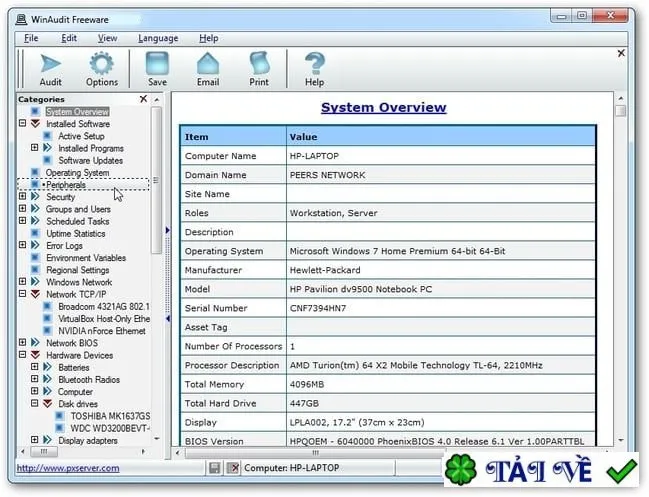Open the Options gear icon

coord(102,64)
